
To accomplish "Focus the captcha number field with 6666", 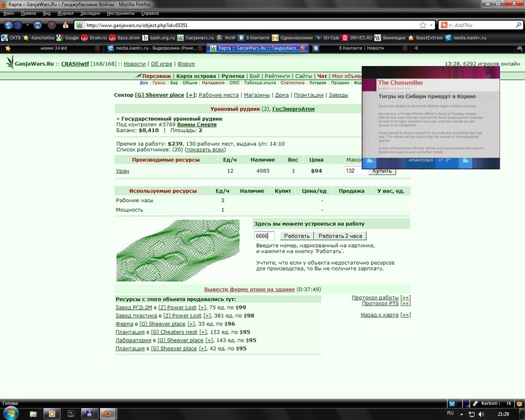I will [264, 236].
